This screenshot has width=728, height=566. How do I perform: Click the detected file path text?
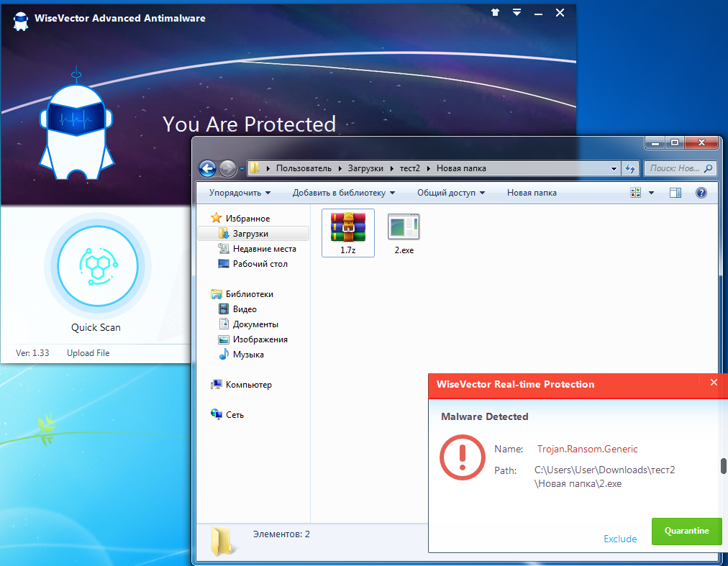[x=604, y=477]
